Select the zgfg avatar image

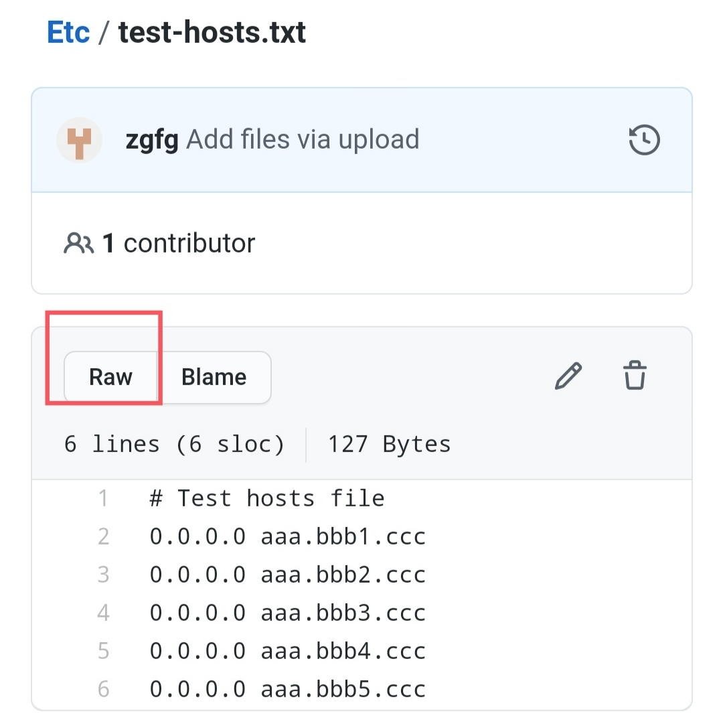pos(80,139)
